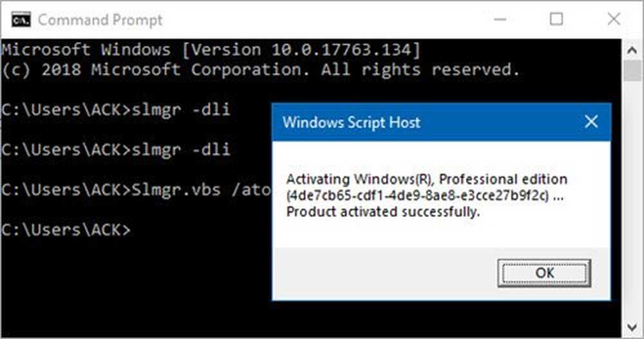Maximize the Command Prompt window
Viewport: 644px width, 339px height.
pyautogui.click(x=556, y=19)
